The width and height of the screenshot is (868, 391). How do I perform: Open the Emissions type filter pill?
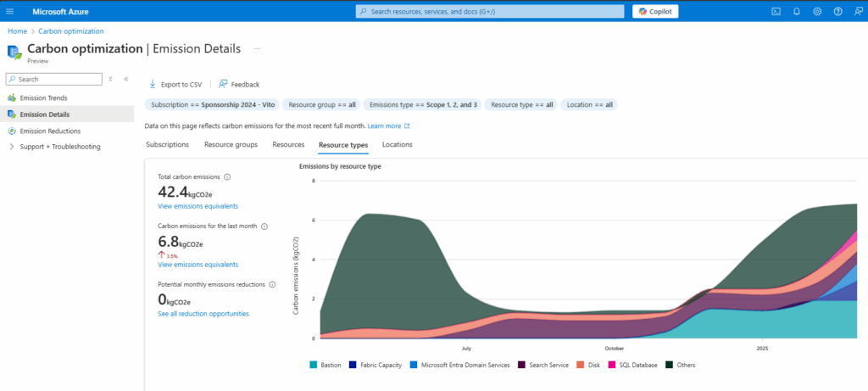tap(423, 104)
